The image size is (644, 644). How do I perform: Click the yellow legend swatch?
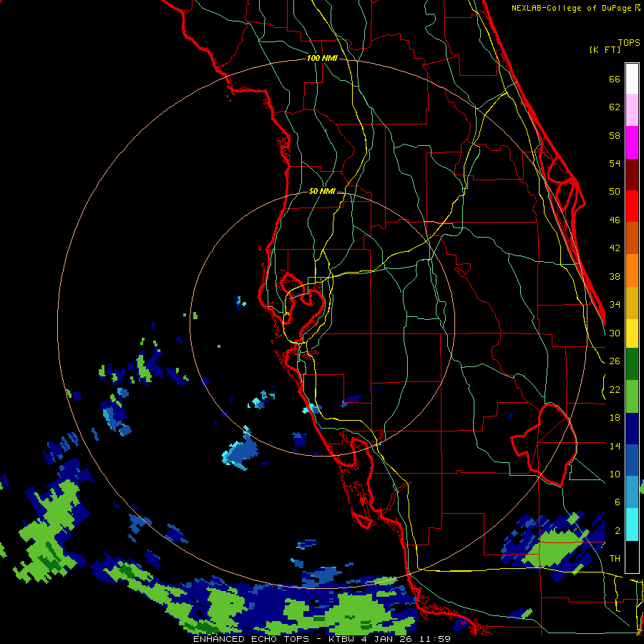[632, 333]
